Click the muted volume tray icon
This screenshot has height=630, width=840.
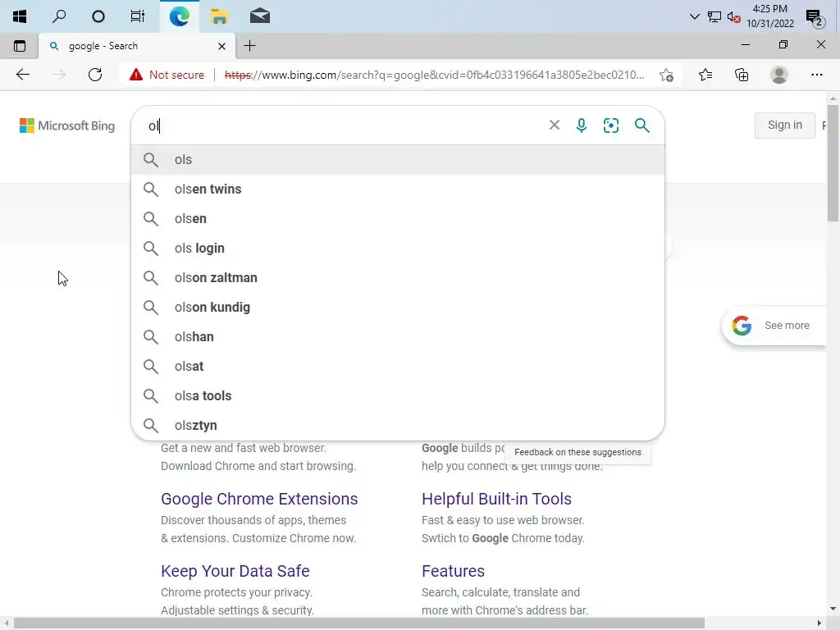coord(733,16)
